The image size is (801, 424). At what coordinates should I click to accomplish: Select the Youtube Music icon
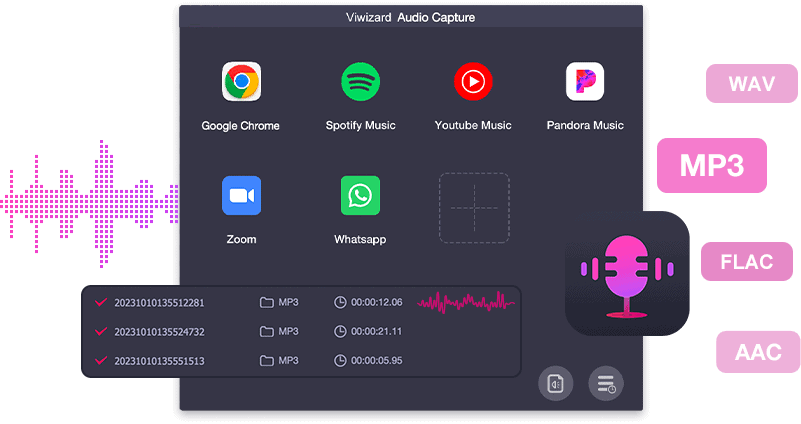pyautogui.click(x=473, y=82)
